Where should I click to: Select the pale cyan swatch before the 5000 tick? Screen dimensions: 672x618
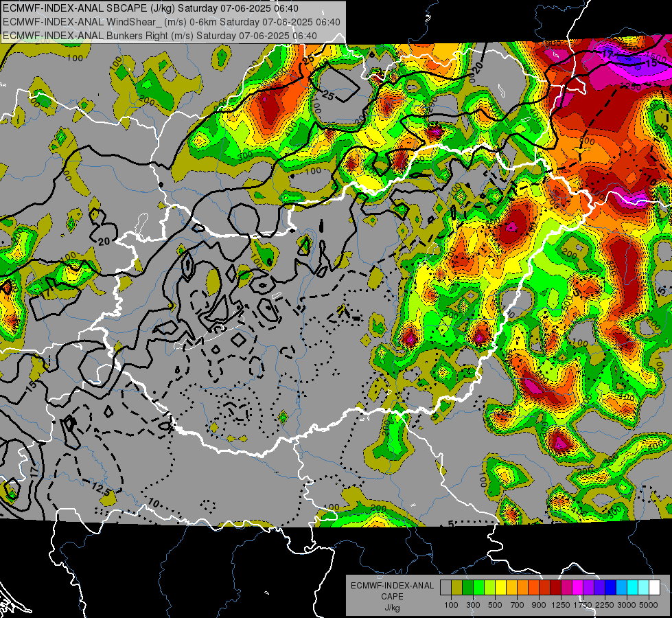644,588
